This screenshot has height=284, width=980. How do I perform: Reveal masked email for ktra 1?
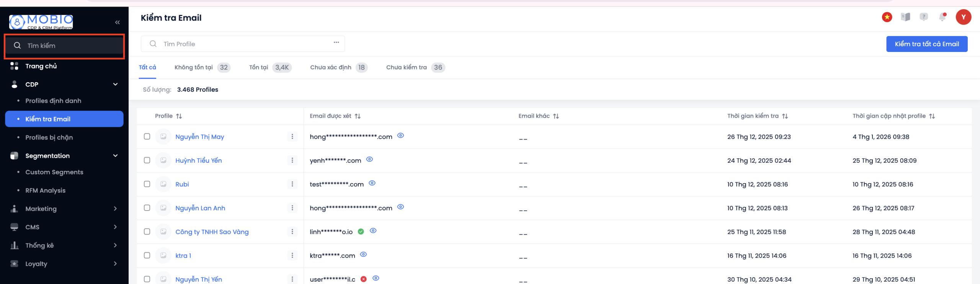click(363, 255)
